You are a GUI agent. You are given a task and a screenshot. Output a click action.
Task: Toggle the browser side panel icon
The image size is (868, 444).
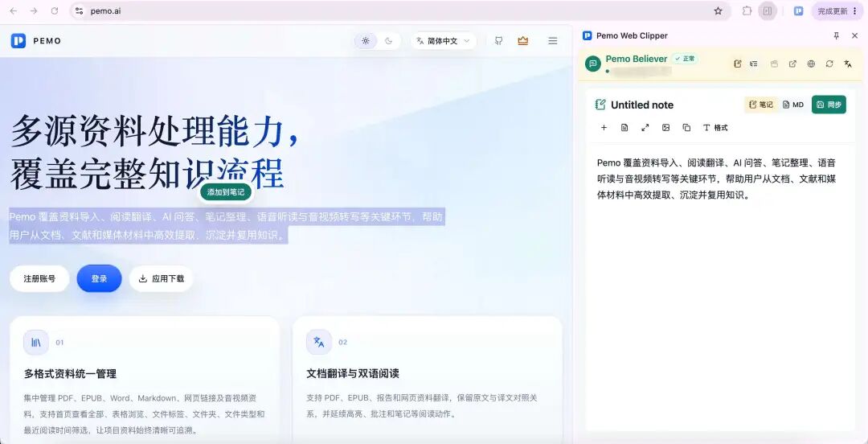coord(768,11)
